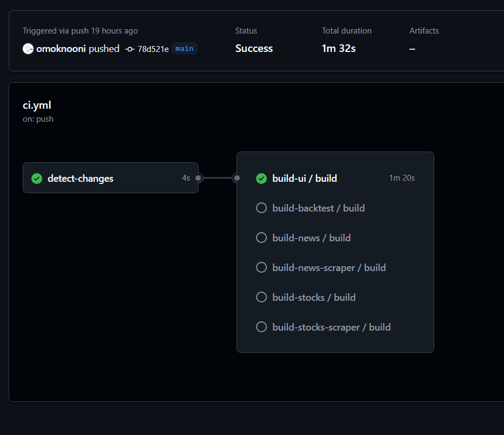Select the main branch label
This screenshot has width=504, height=435.
(185, 49)
